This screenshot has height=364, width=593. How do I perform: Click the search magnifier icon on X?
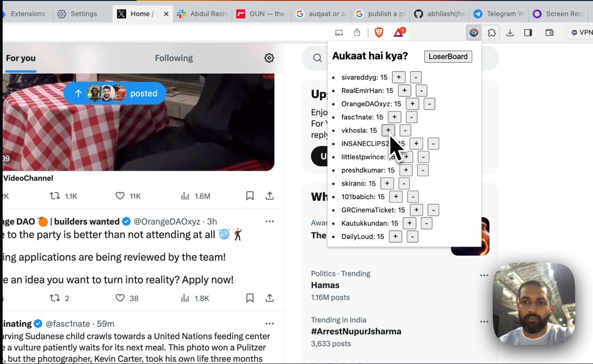tap(317, 58)
